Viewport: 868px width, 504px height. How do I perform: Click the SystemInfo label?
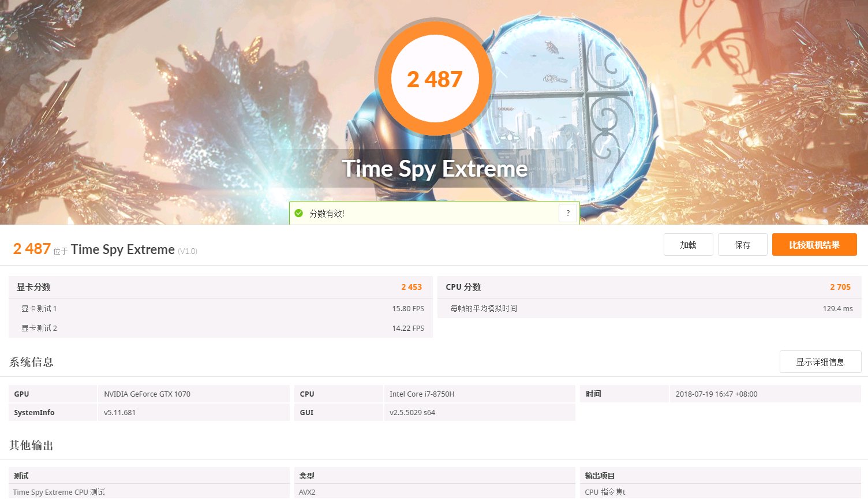34,412
